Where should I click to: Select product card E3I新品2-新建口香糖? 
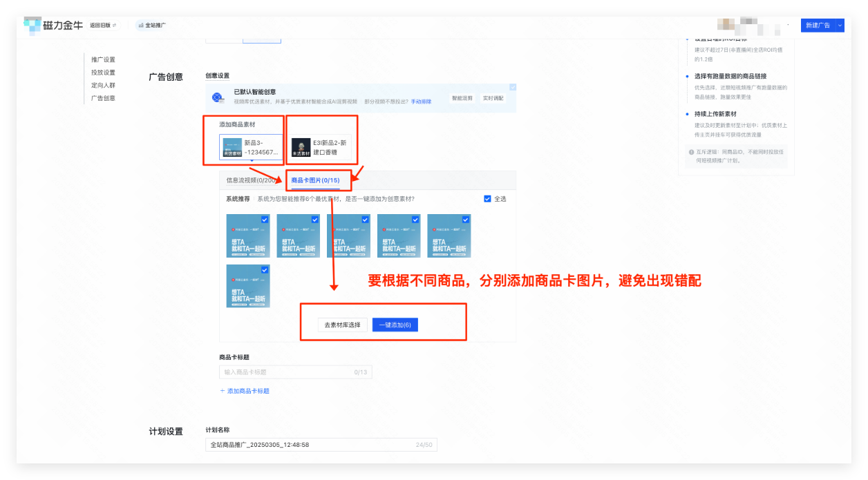(321, 147)
